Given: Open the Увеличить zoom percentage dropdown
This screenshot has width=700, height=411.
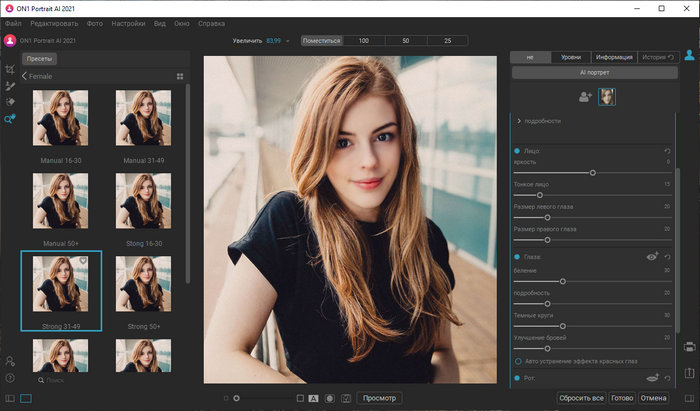Looking at the screenshot, I should click(x=288, y=41).
